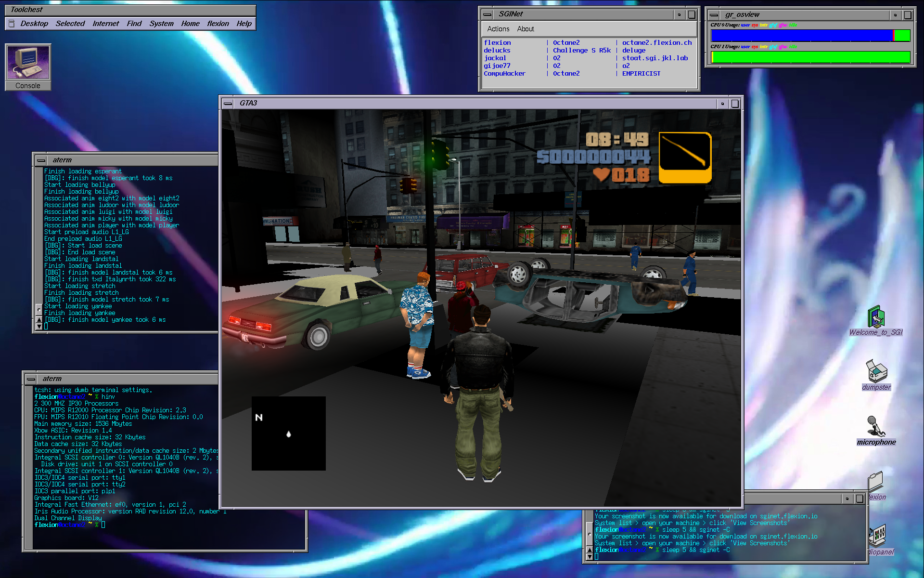Open the Help toolchest menu
Screen dimensions: 924x578
click(x=244, y=24)
